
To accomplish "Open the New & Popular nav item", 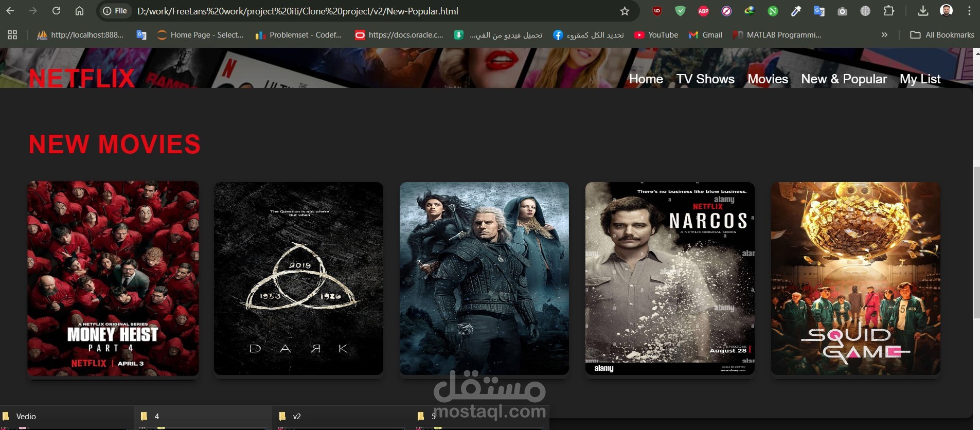I will (x=844, y=79).
